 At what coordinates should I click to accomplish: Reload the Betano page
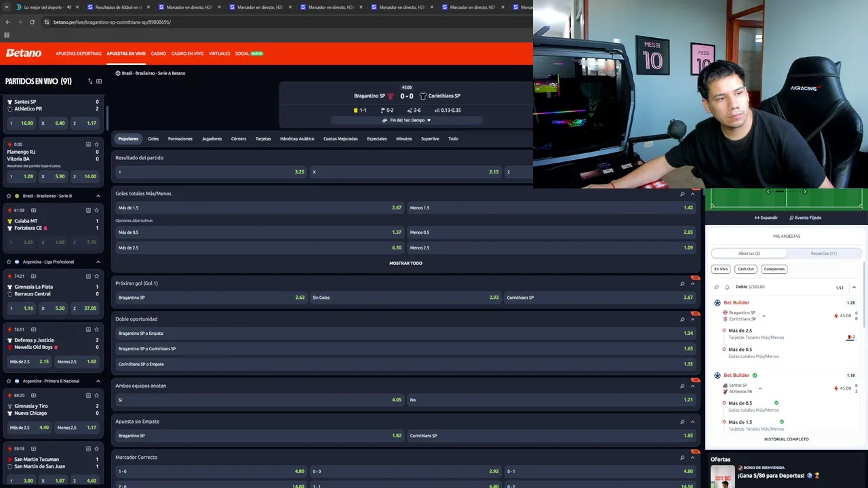(32, 22)
